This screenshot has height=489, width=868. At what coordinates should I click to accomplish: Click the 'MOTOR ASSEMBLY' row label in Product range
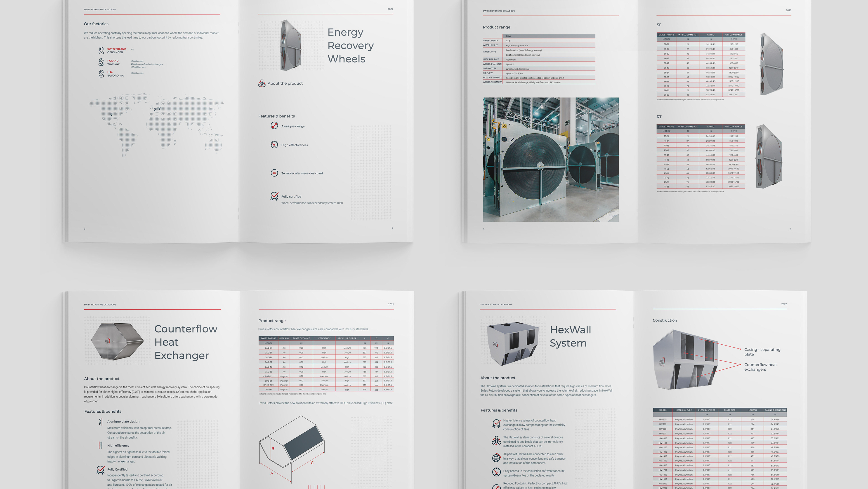coord(492,78)
